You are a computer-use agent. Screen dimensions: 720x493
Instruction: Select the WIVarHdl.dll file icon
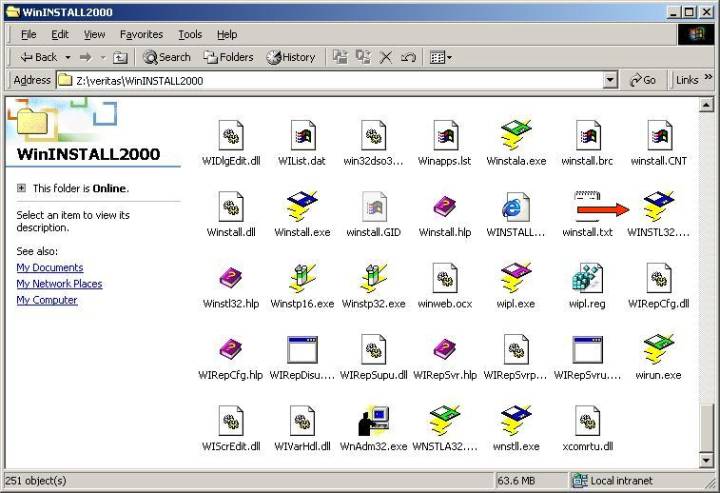[x=302, y=420]
